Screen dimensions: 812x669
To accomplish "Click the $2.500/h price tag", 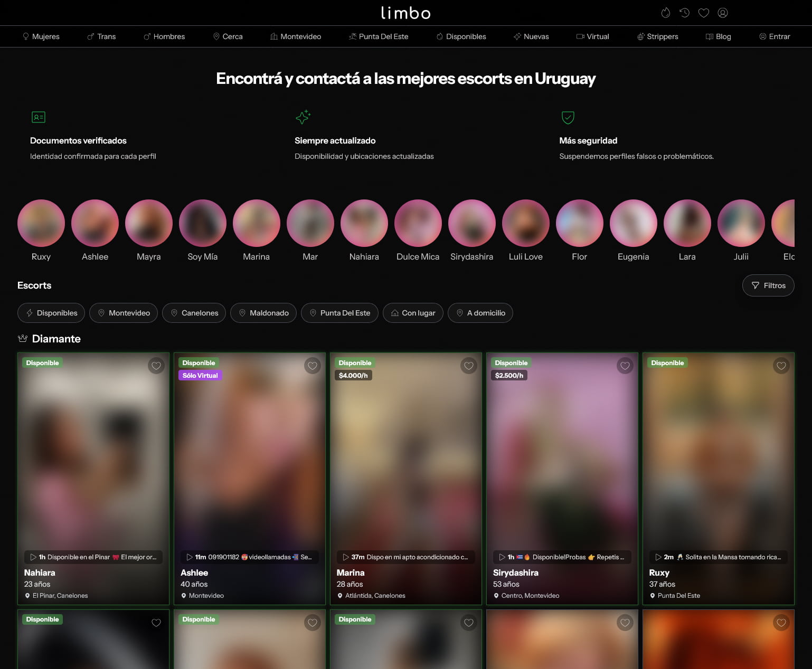I will tap(509, 376).
